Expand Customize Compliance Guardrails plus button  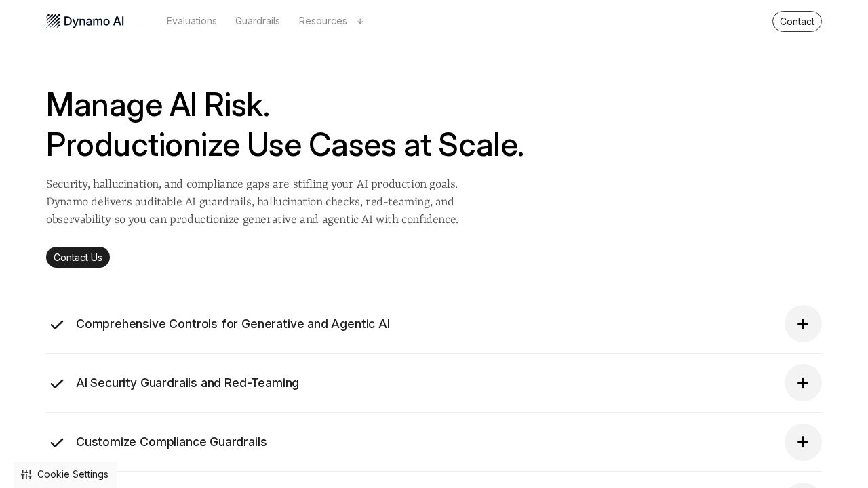coord(803,442)
